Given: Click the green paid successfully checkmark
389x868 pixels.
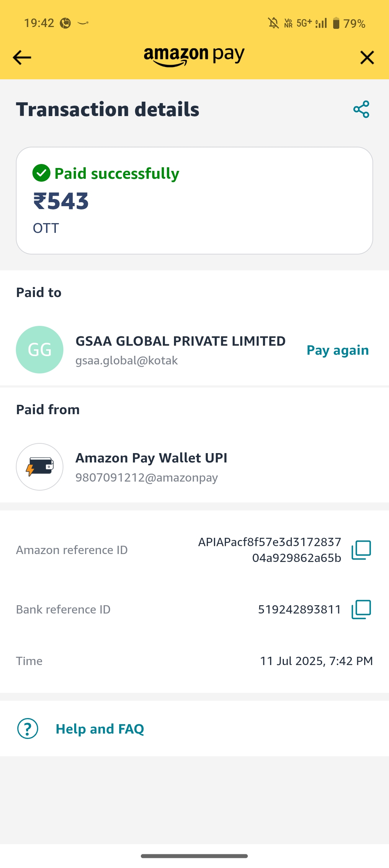Looking at the screenshot, I should 41,173.
